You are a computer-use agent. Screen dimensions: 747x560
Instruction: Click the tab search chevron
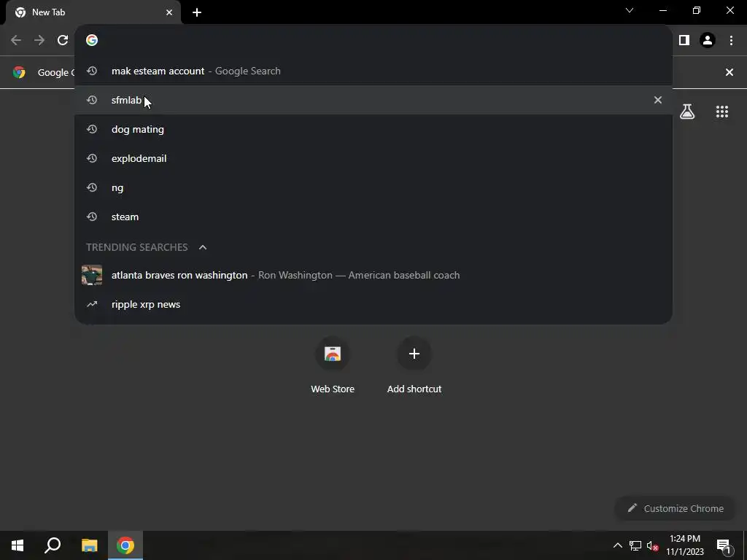(x=630, y=10)
